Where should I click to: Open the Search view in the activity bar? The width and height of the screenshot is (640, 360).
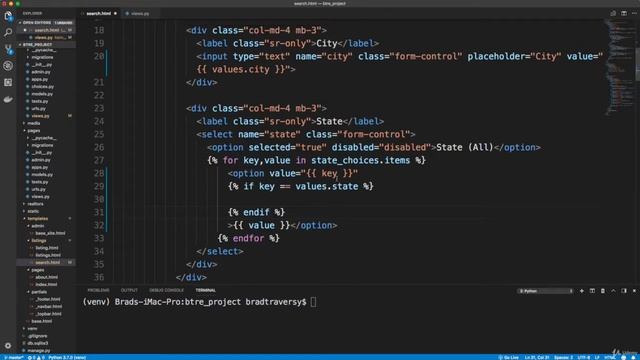8,32
